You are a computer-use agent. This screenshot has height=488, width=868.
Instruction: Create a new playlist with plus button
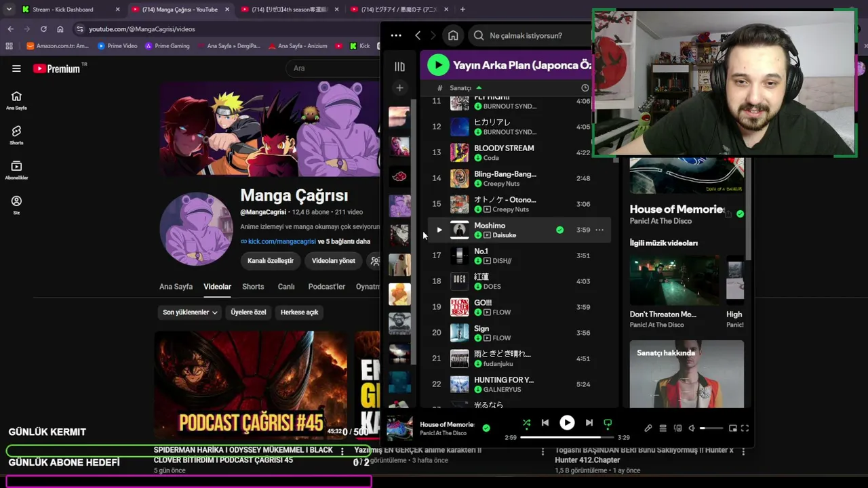[399, 87]
